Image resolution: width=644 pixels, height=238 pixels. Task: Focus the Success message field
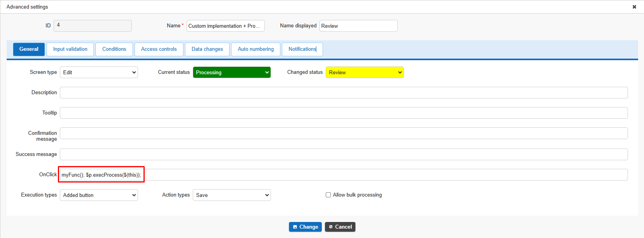coord(344,154)
